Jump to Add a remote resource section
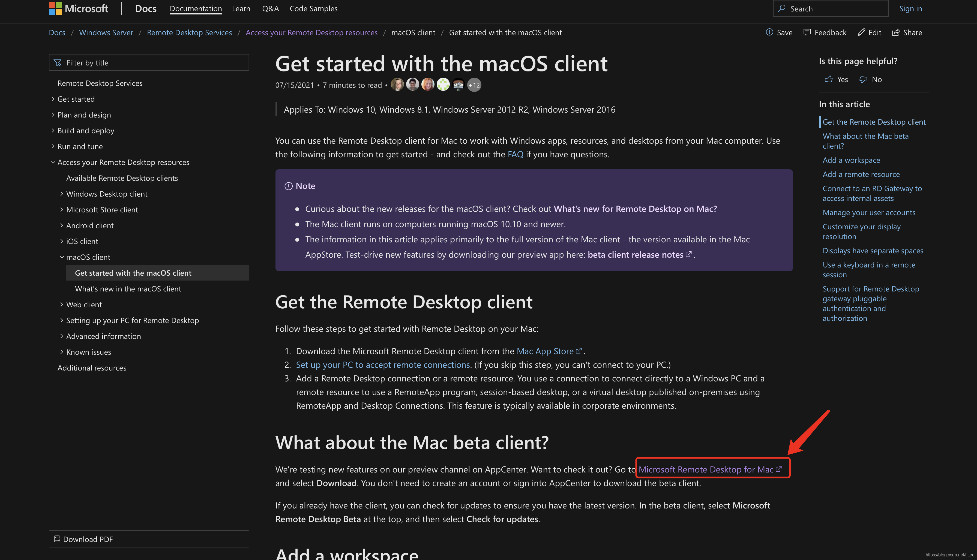 (x=861, y=174)
